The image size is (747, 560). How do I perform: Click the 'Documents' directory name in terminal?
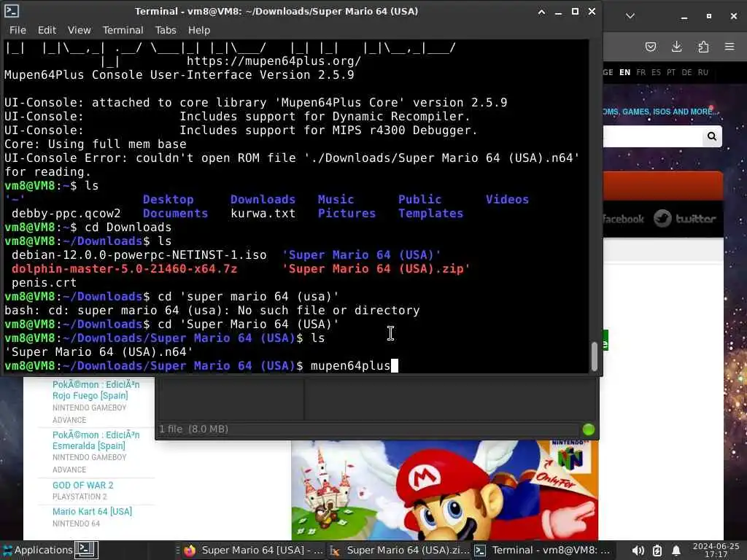click(175, 214)
